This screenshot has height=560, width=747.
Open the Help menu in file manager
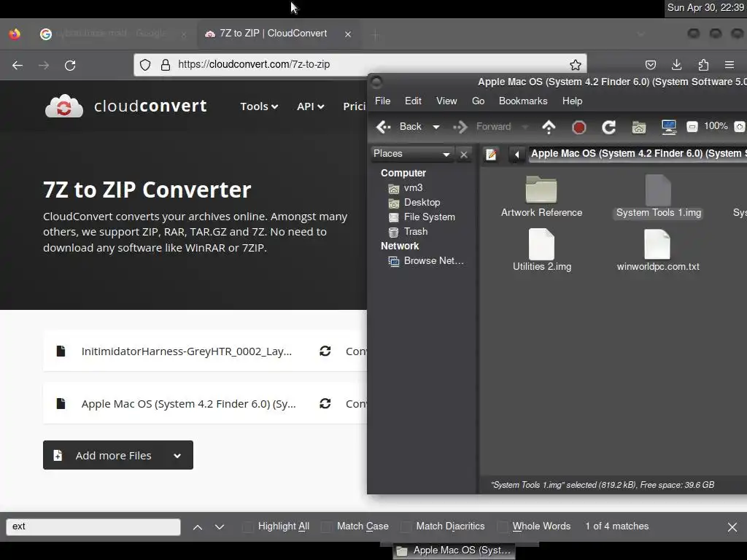tap(572, 101)
